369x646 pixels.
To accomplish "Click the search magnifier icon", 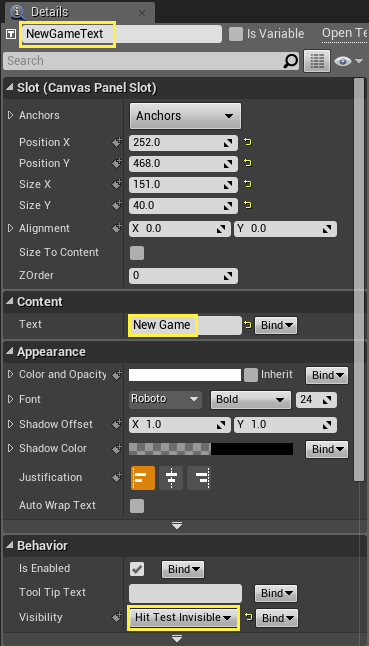I will pos(291,61).
